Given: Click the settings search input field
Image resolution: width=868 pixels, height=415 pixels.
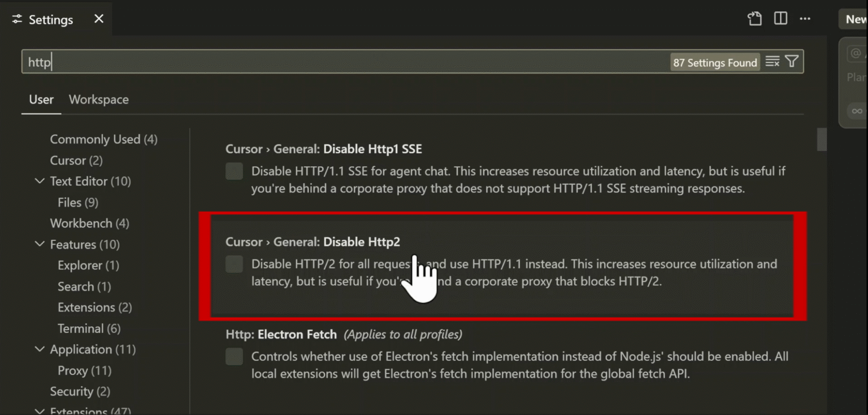Looking at the screenshot, I should pyautogui.click(x=339, y=62).
